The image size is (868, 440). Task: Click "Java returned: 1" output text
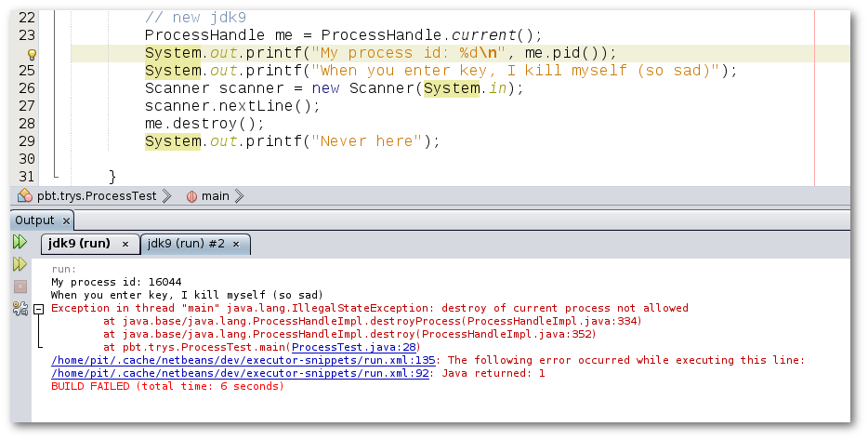tap(493, 374)
